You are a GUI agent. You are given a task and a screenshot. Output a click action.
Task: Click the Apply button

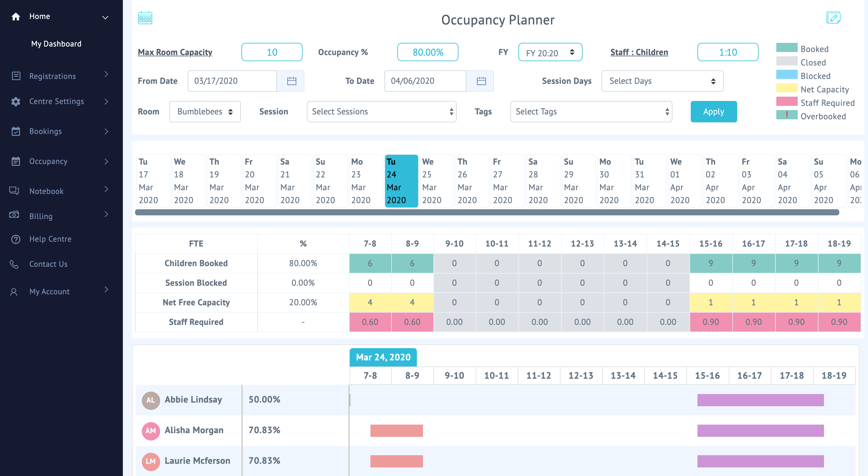tap(713, 112)
